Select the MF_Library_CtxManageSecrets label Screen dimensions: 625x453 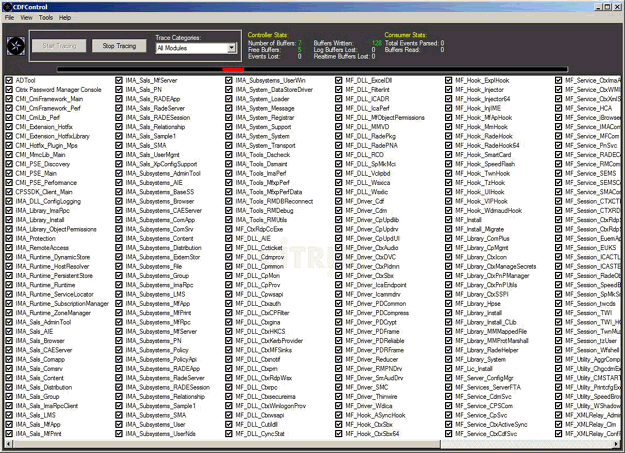(496, 266)
